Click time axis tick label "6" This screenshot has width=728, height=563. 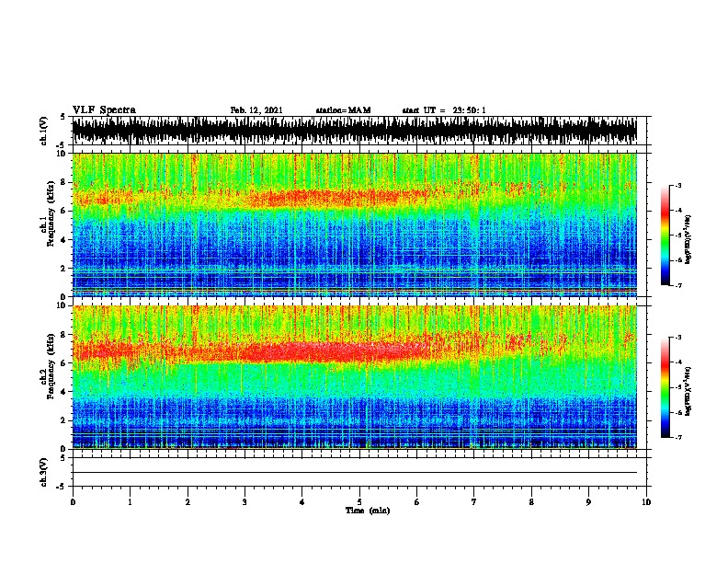417,502
